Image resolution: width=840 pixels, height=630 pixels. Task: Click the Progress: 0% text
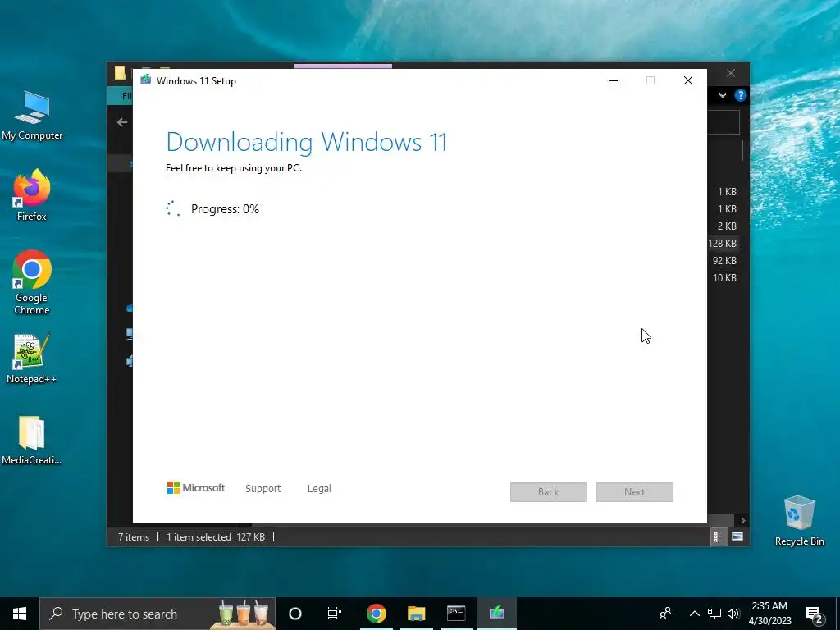[225, 209]
